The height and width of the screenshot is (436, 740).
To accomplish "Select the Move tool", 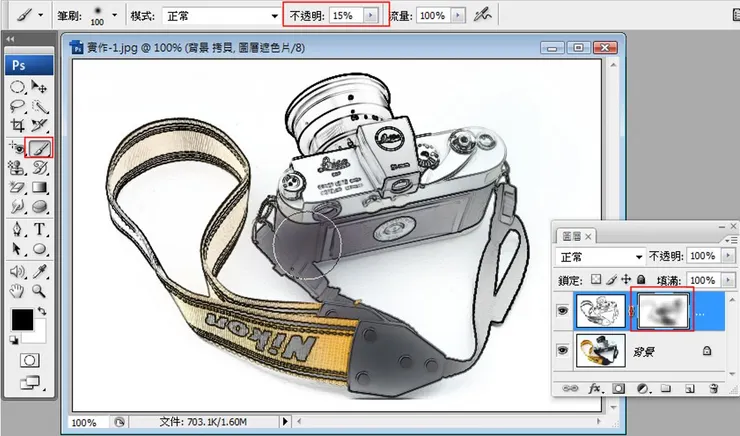I will pos(40,87).
